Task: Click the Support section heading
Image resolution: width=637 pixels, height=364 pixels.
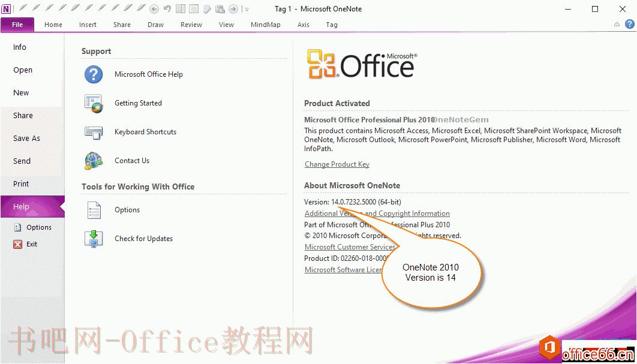Action: tap(97, 51)
